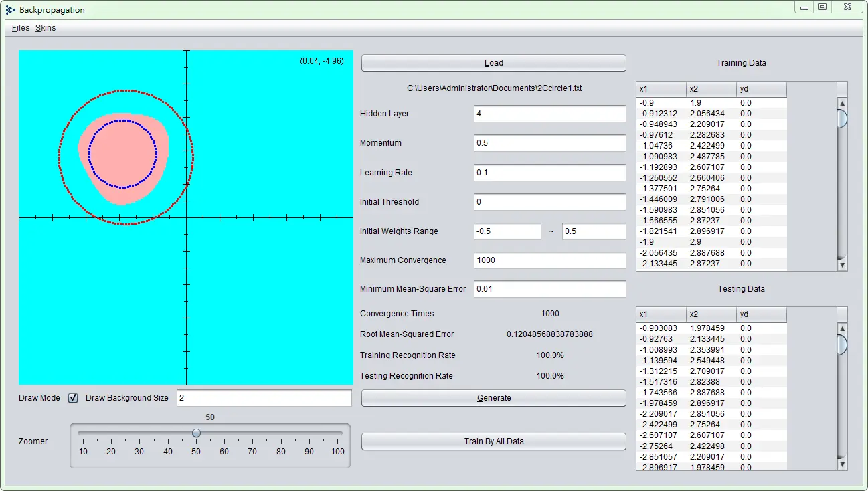Select training cell -2.056435
The height and width of the screenshot is (491, 868).
(x=661, y=253)
